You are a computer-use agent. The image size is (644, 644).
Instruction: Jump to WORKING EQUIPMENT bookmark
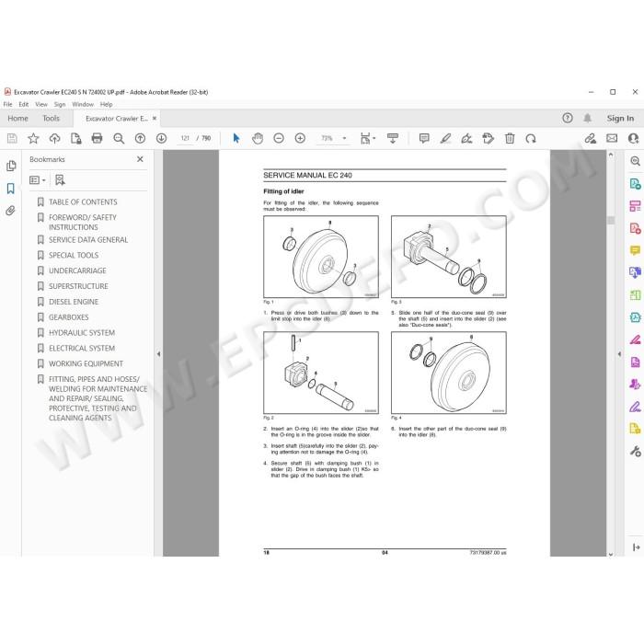pyautogui.click(x=86, y=364)
